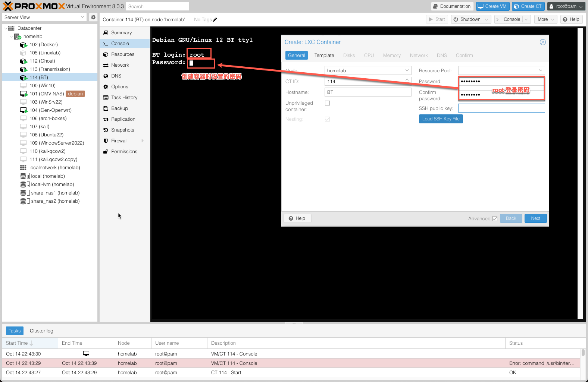This screenshot has width=588, height=382.
Task: Open the Options gear icon in container menu
Action: (x=106, y=87)
